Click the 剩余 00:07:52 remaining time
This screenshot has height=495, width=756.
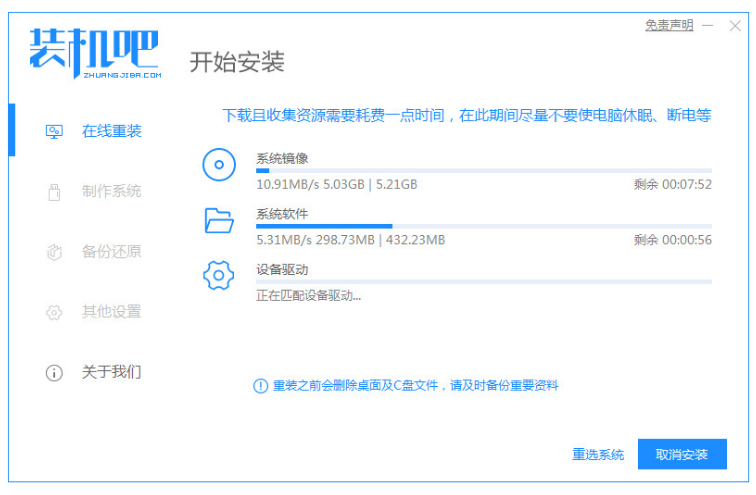point(673,184)
